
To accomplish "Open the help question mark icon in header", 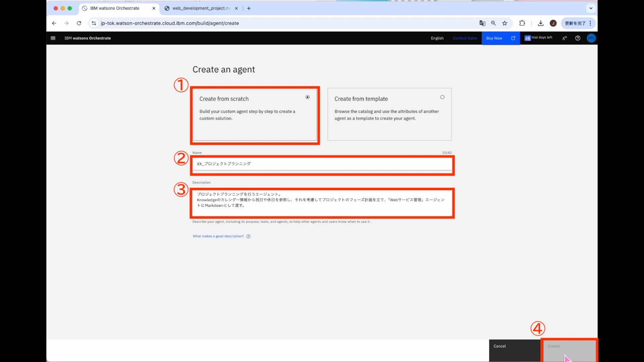I will [578, 38].
